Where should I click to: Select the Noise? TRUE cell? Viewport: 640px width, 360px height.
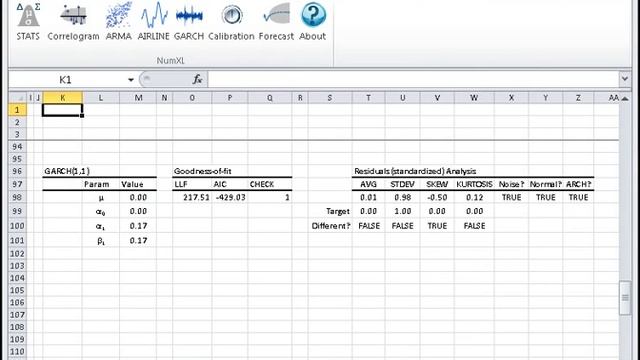point(511,198)
